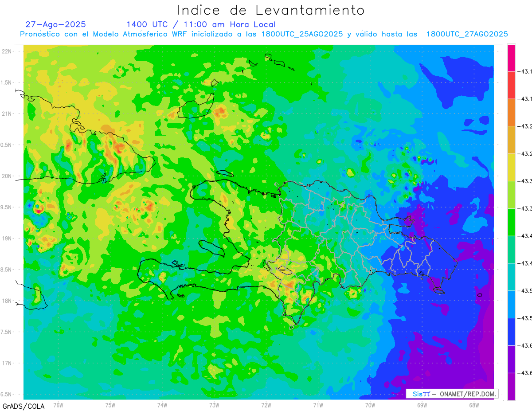Select the royal blue swatch in the colorbar
The image size is (532, 411).
pos(511,332)
